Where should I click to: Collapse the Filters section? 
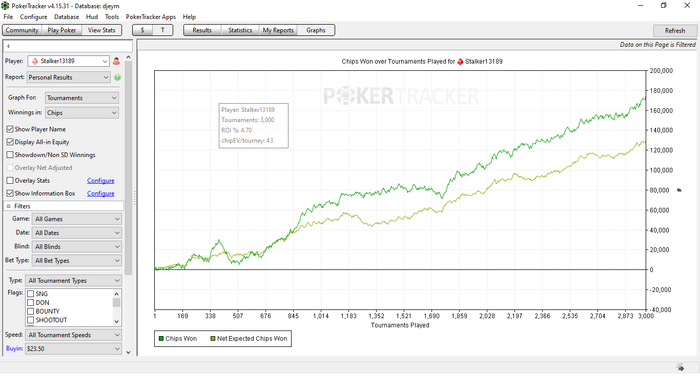coord(8,206)
